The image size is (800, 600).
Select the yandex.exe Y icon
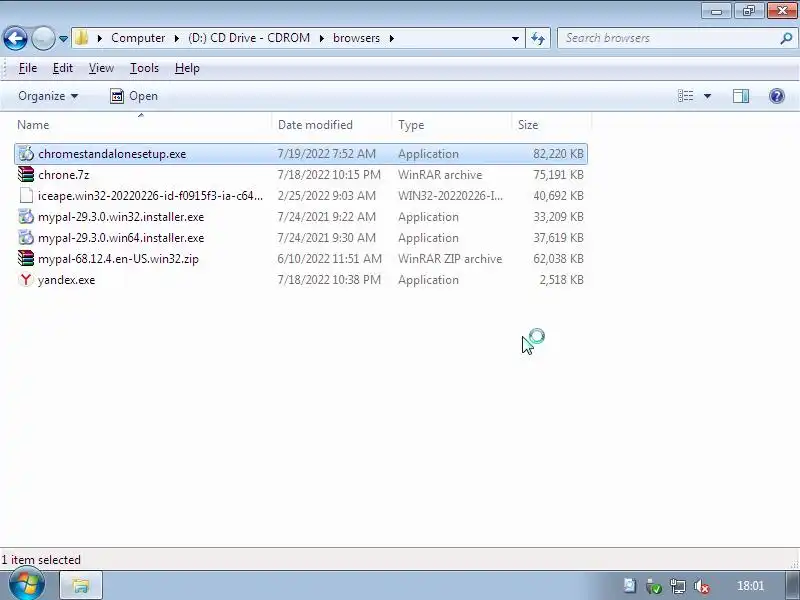click(26, 279)
